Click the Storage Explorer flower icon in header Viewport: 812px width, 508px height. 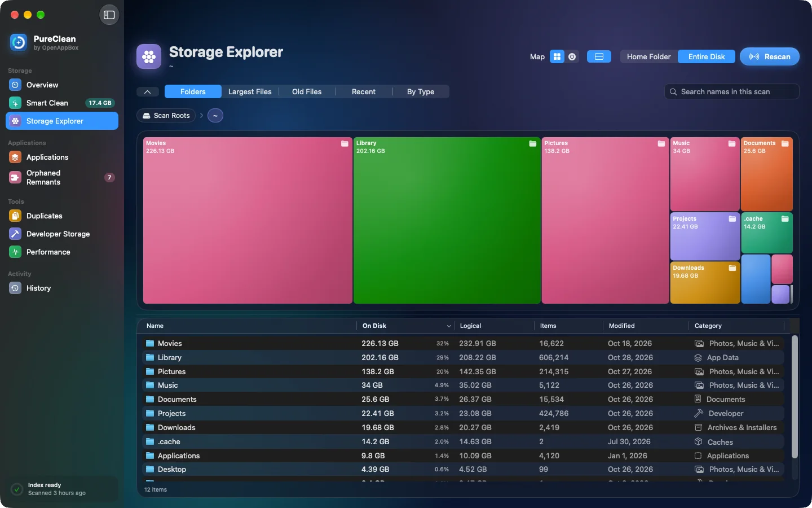tap(149, 56)
